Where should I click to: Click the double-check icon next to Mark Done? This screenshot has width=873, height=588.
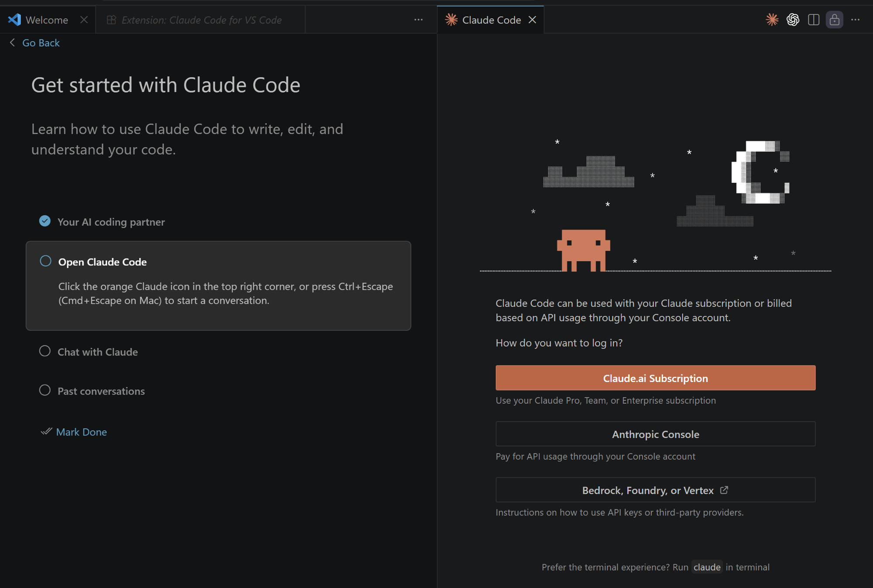pyautogui.click(x=46, y=431)
